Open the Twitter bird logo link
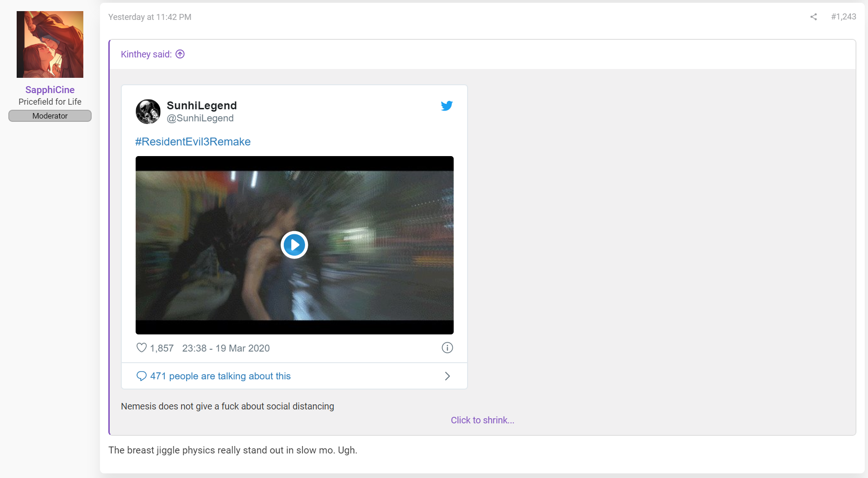 (x=447, y=106)
